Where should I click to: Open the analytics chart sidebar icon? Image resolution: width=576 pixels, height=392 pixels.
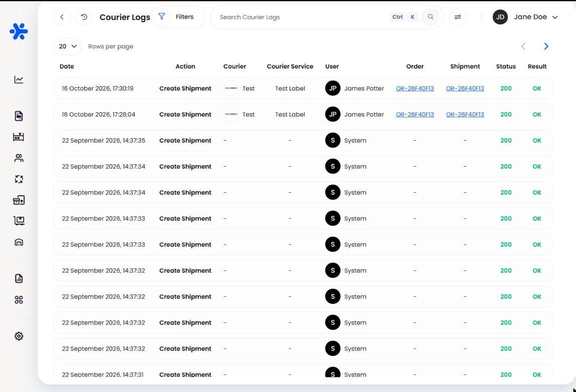point(19,79)
